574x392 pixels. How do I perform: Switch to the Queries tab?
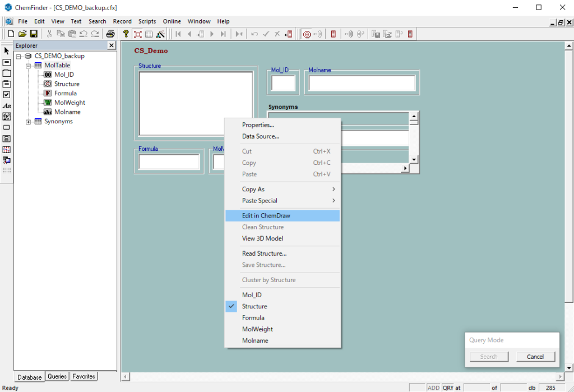coord(57,377)
